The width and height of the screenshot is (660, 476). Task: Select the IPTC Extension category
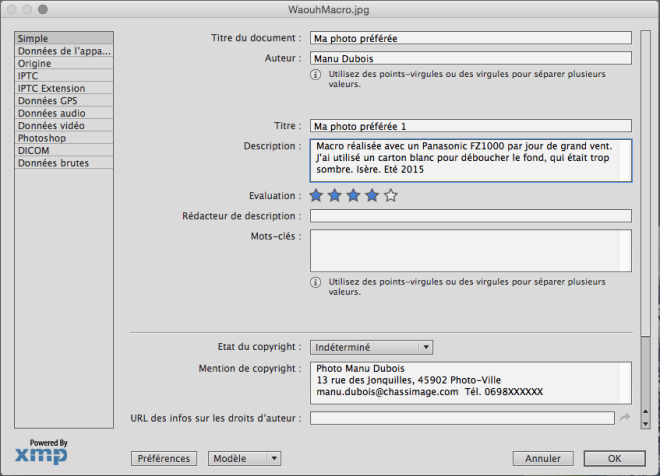click(50, 88)
